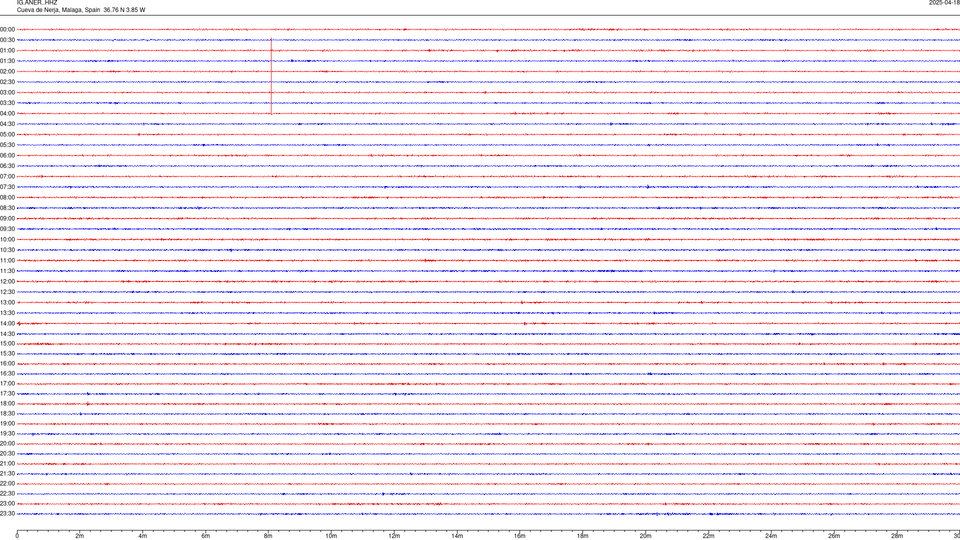The width and height of the screenshot is (960, 540).
Task: Click the 22m tick label on the axis
Action: click(x=708, y=536)
